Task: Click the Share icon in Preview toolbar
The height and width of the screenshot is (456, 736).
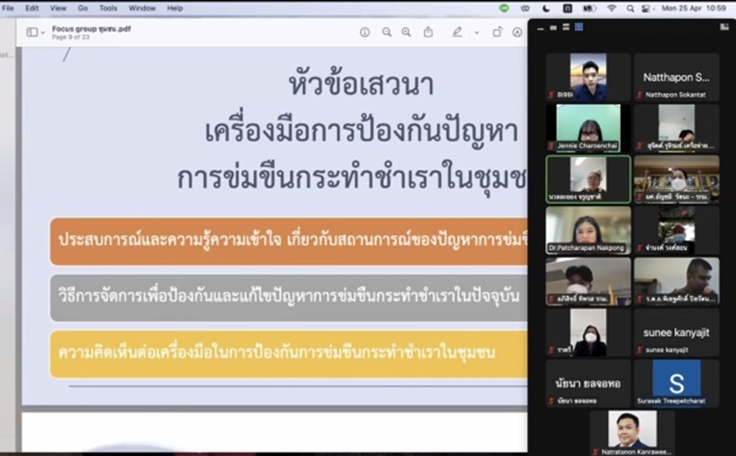Action: [x=428, y=32]
